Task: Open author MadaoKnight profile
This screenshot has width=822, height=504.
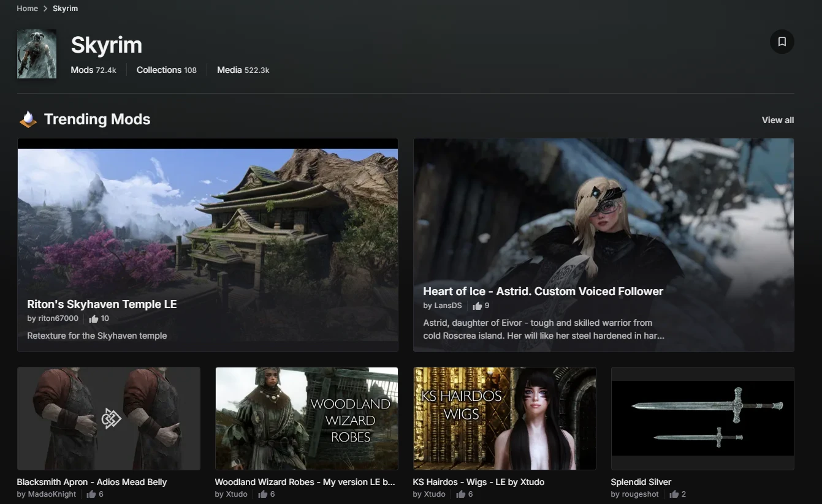Action: tap(52, 494)
